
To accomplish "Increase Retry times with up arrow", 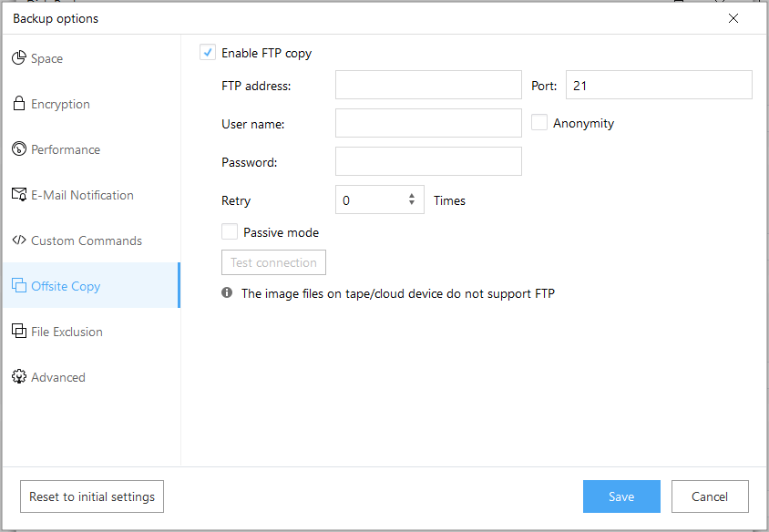I will tap(412, 195).
